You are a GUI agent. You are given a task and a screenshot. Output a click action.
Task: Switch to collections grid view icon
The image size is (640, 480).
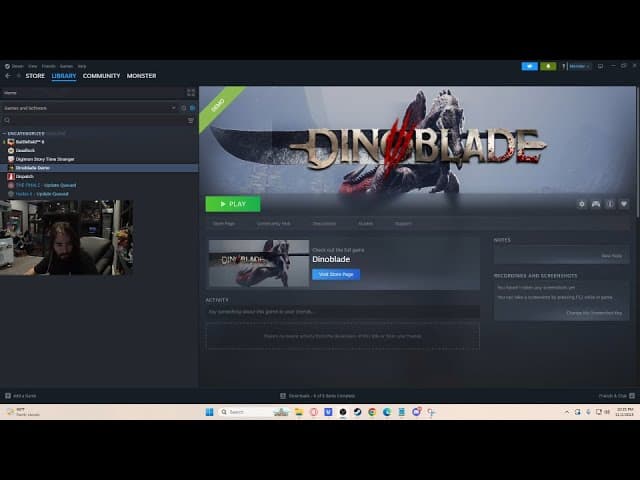(x=191, y=93)
